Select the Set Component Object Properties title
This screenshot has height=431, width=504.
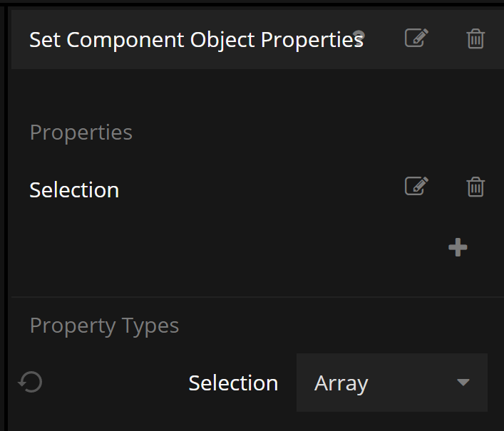pyautogui.click(x=196, y=39)
